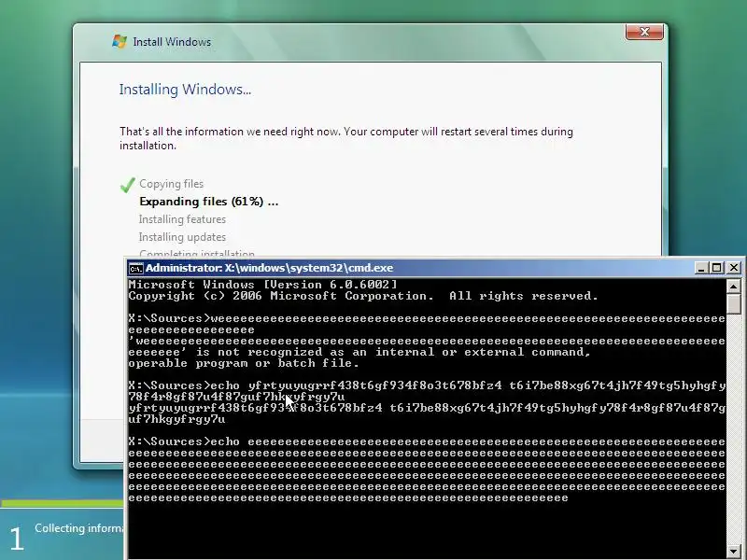
Task: Click 'Collecting information' step label
Action: click(79, 528)
